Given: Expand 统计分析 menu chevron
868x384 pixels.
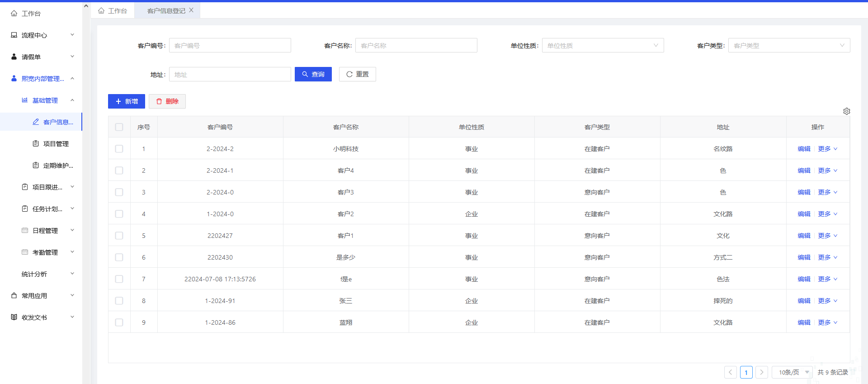Looking at the screenshot, I should (72, 274).
